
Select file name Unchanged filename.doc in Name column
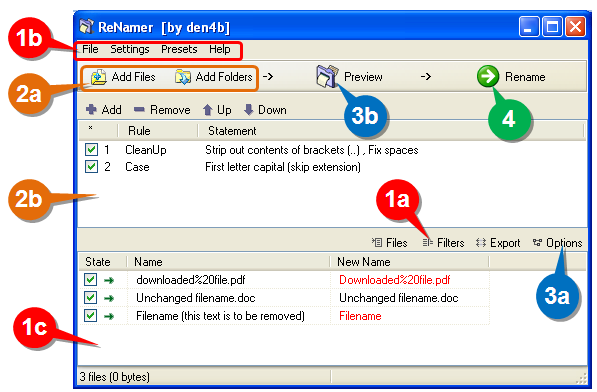(195, 298)
